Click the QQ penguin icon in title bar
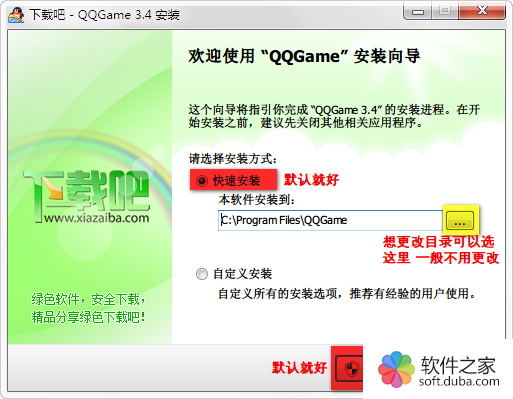Screen dimensions: 513x399 click(16, 15)
